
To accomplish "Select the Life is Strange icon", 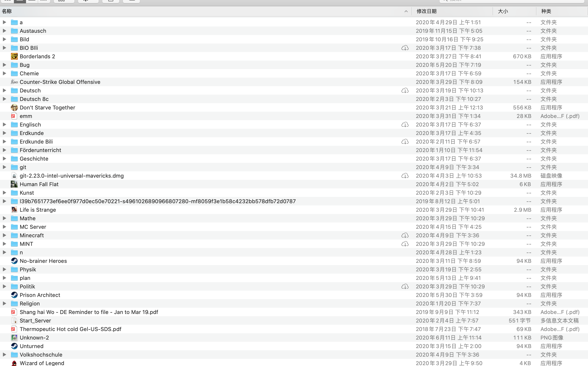I will click(14, 210).
